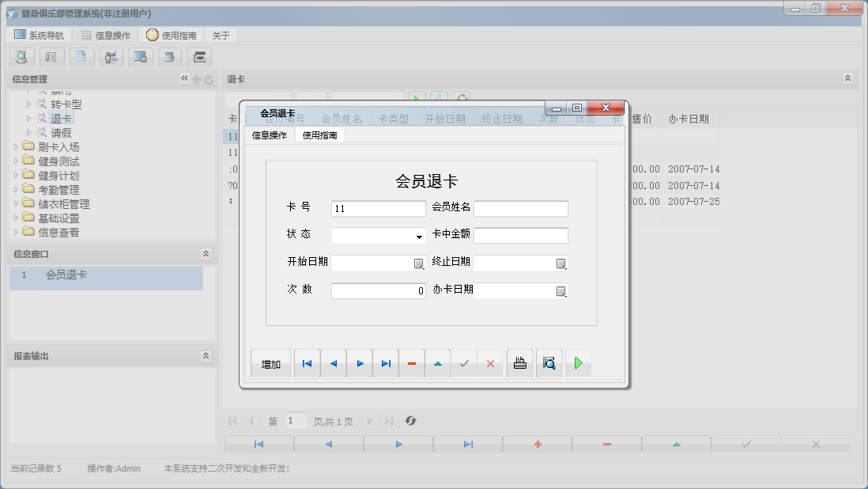Select the search/magnifier tool in the toolbar

tap(21, 57)
